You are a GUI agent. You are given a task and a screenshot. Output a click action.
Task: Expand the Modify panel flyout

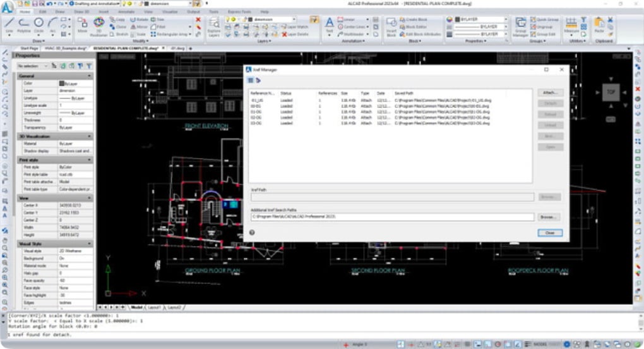[140, 41]
